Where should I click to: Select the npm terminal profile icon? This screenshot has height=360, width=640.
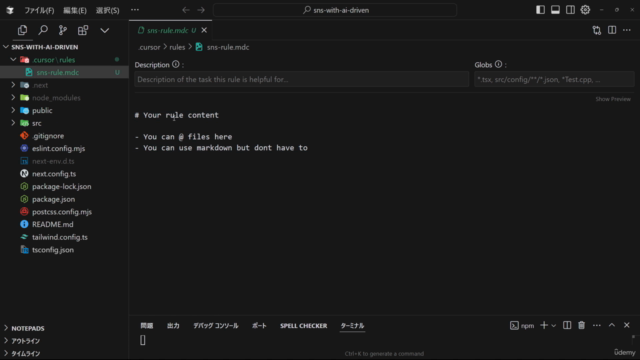[x=514, y=325]
